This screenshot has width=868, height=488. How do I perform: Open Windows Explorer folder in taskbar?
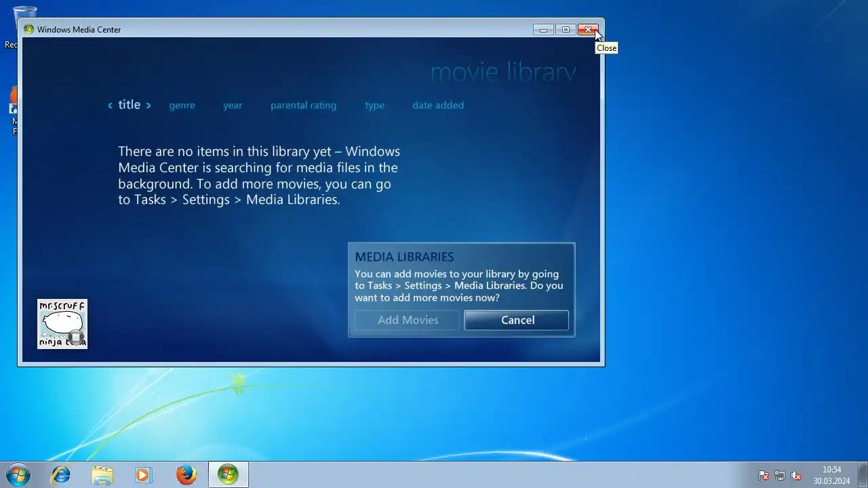click(x=102, y=474)
